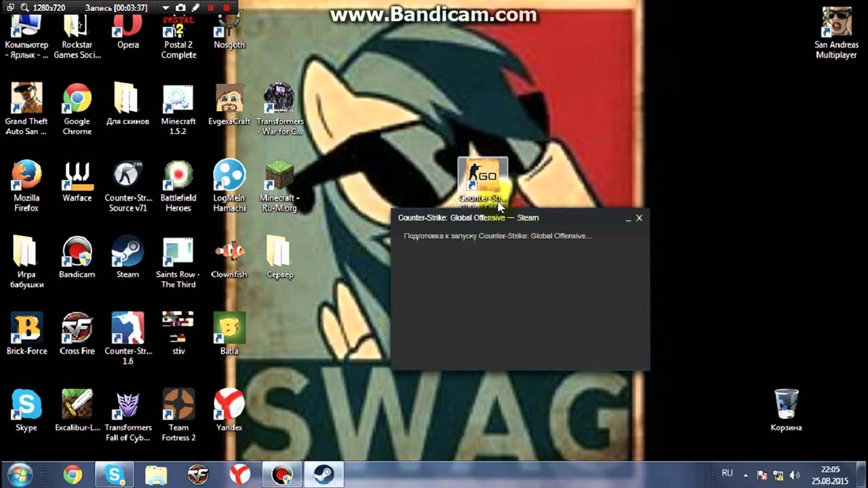Image resolution: width=868 pixels, height=488 pixels.
Task: Select the Battlefield Heroes desktop icon
Action: (x=178, y=186)
